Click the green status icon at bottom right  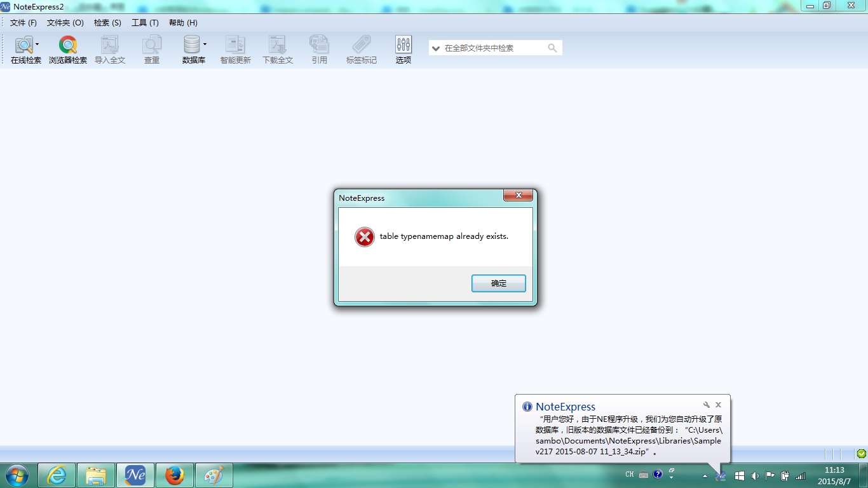(861, 454)
